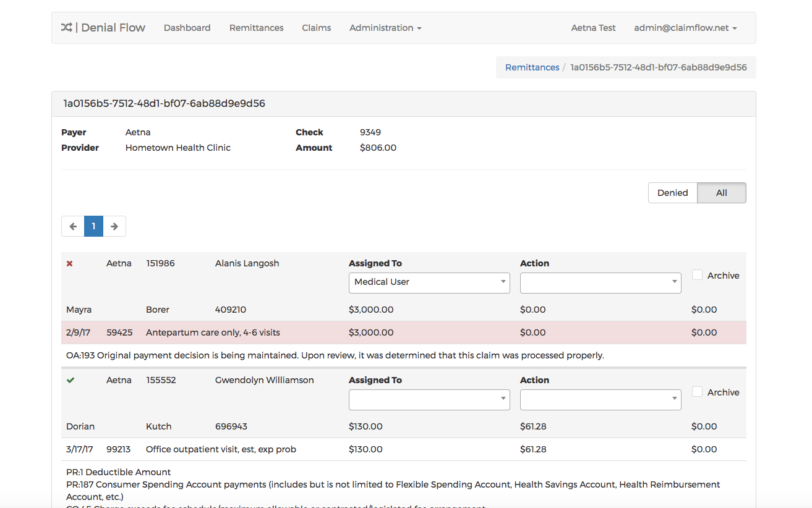Click the Denial Flow shuffle logo icon
Viewport: 812px width, 508px height.
pos(67,28)
